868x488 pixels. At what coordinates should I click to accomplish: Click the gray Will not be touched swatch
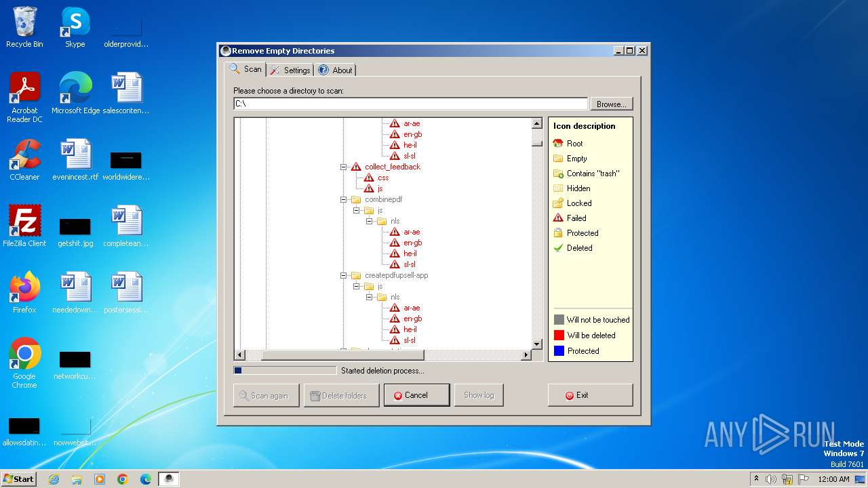[559, 319]
